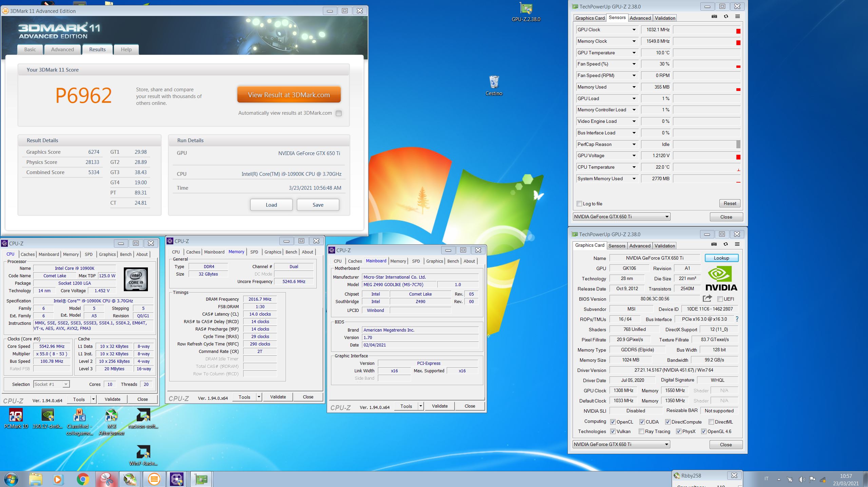Switch to Basic tab in 3DMark 11
The width and height of the screenshot is (868, 487).
pyautogui.click(x=30, y=50)
